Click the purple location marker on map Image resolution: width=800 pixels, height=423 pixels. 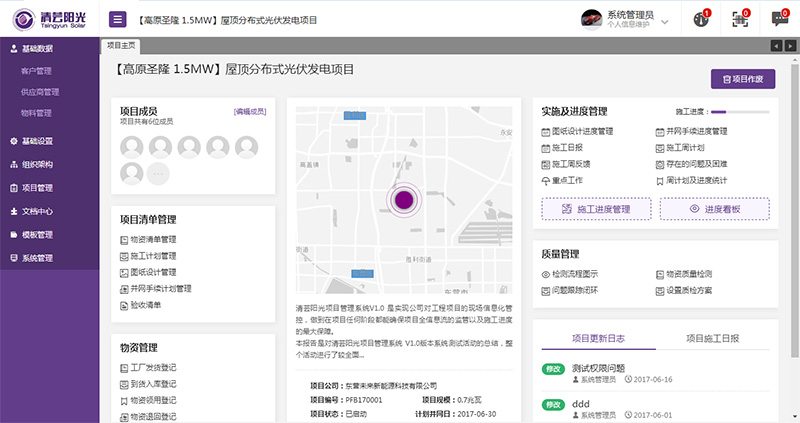pyautogui.click(x=402, y=200)
